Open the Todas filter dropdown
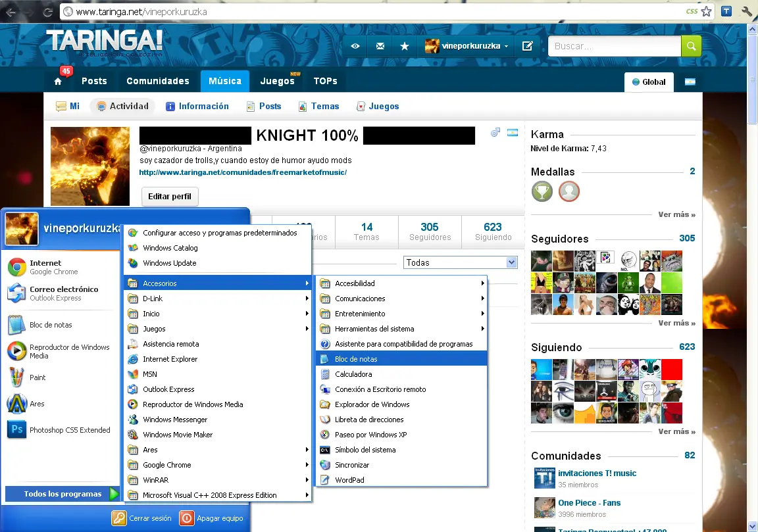758x532 pixels. pos(460,262)
